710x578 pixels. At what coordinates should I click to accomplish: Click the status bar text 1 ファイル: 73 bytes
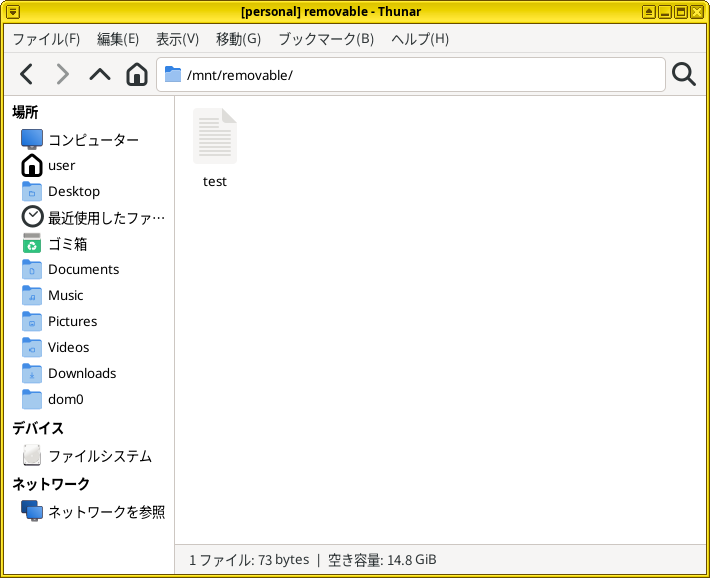click(x=249, y=560)
